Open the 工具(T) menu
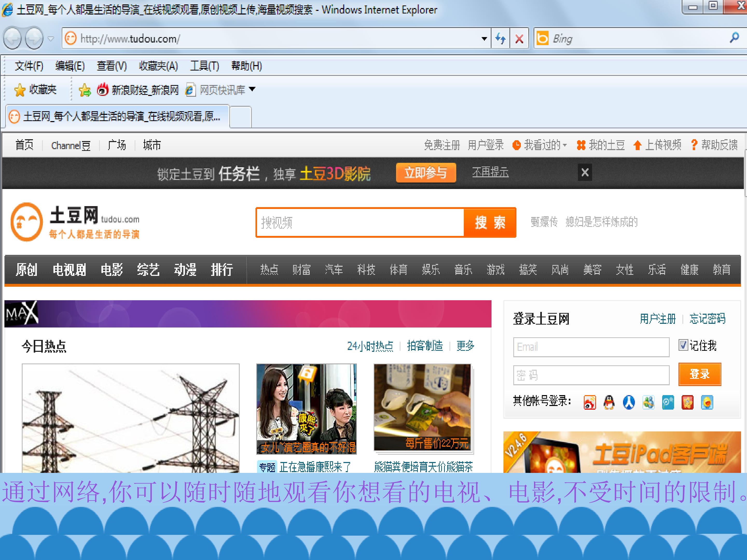The image size is (747, 560). (x=204, y=66)
